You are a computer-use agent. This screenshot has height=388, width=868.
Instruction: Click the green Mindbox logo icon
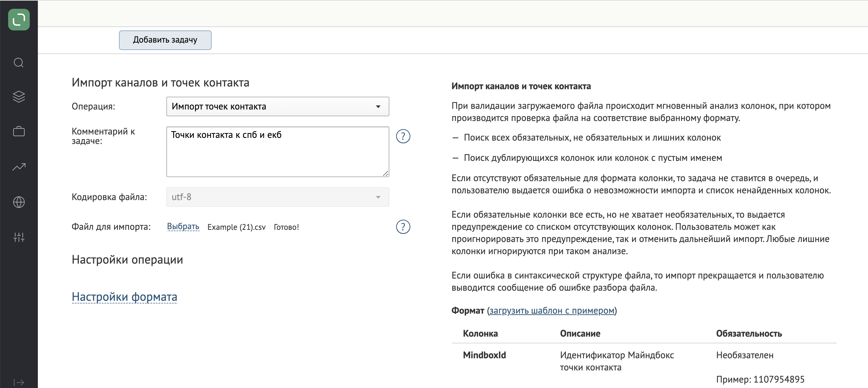[19, 20]
